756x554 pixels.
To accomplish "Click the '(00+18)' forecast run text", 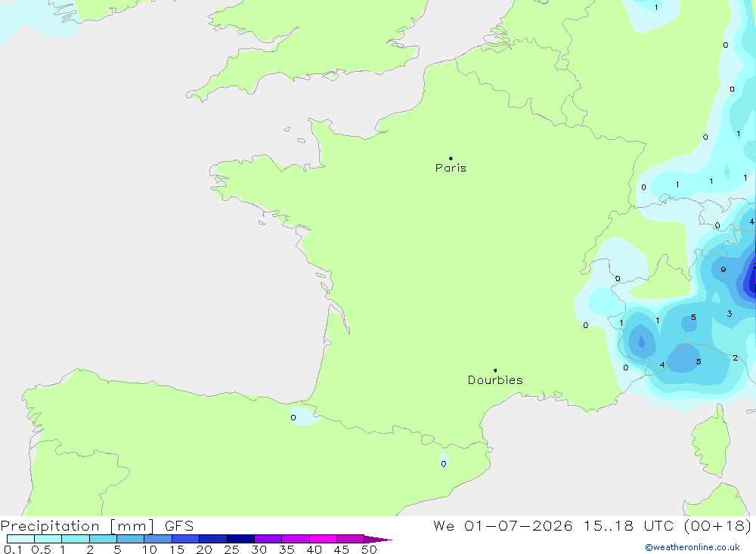I will (x=717, y=526).
